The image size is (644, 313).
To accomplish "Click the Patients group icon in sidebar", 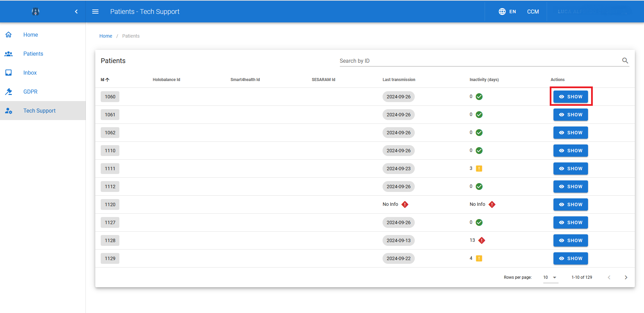I will (9, 54).
